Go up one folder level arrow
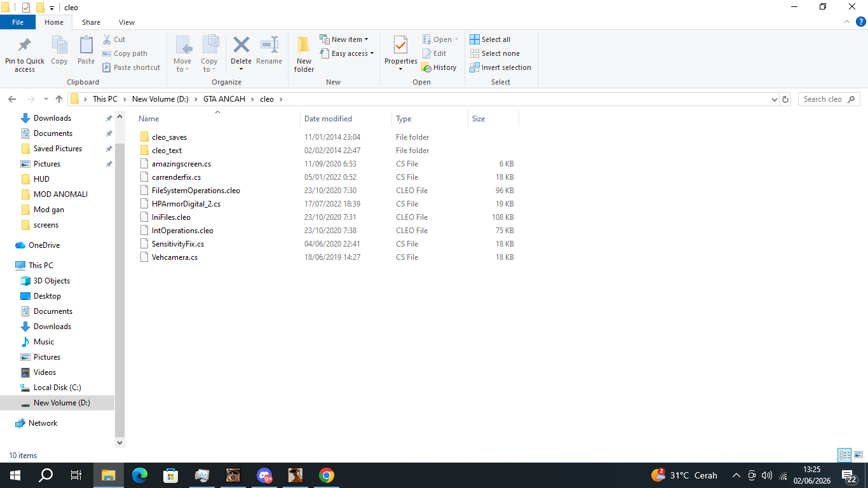 click(59, 99)
